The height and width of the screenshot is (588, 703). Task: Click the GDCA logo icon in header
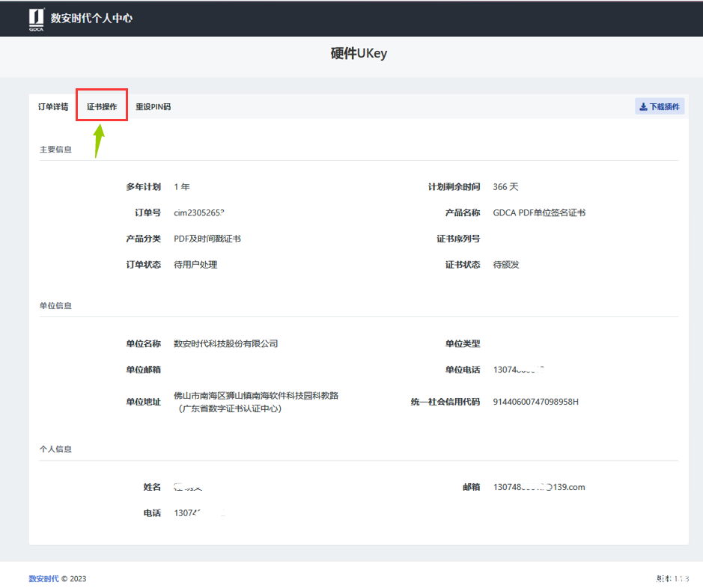click(x=37, y=19)
